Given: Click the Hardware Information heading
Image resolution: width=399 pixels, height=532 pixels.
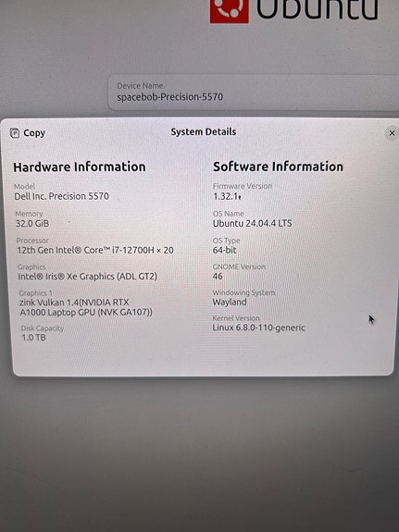Looking at the screenshot, I should 80,167.
